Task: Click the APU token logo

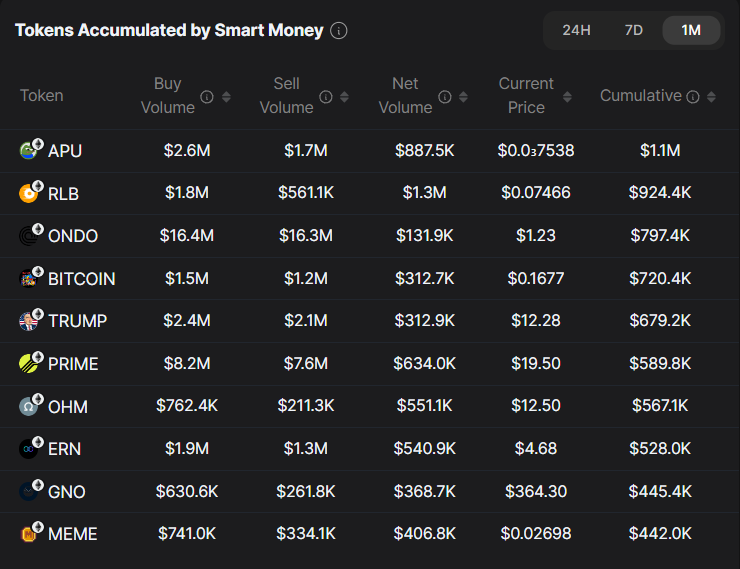Action: click(x=28, y=151)
